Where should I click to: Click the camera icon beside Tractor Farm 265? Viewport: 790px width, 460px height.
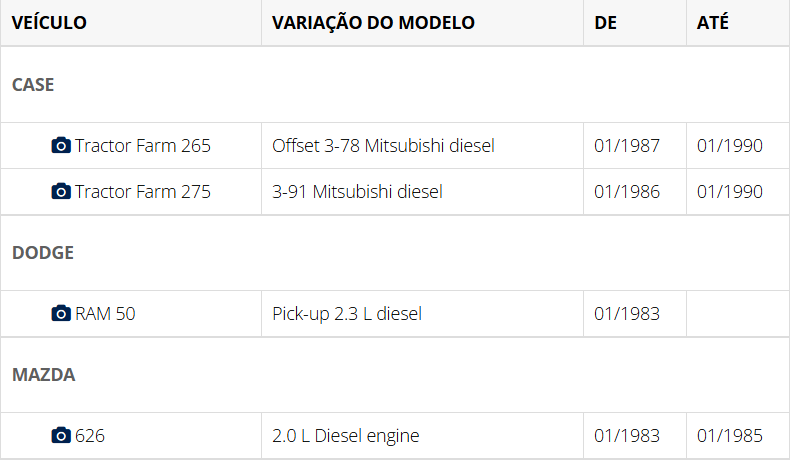pos(61,146)
